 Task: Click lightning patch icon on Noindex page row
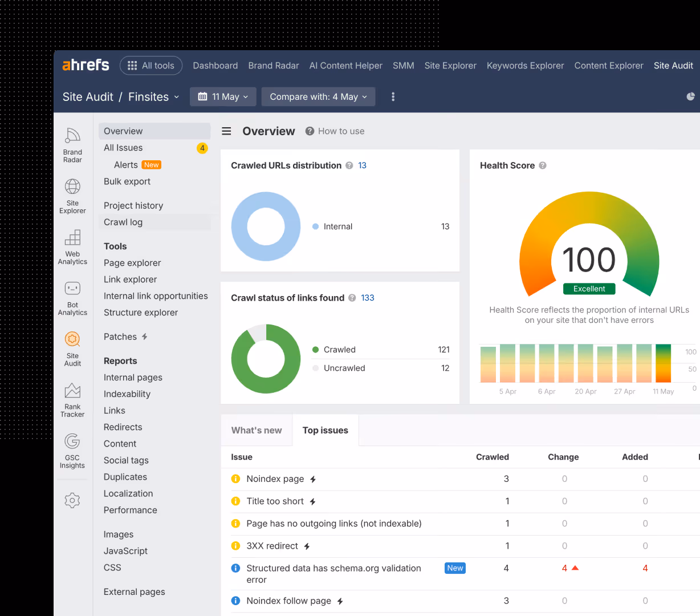pyautogui.click(x=313, y=480)
